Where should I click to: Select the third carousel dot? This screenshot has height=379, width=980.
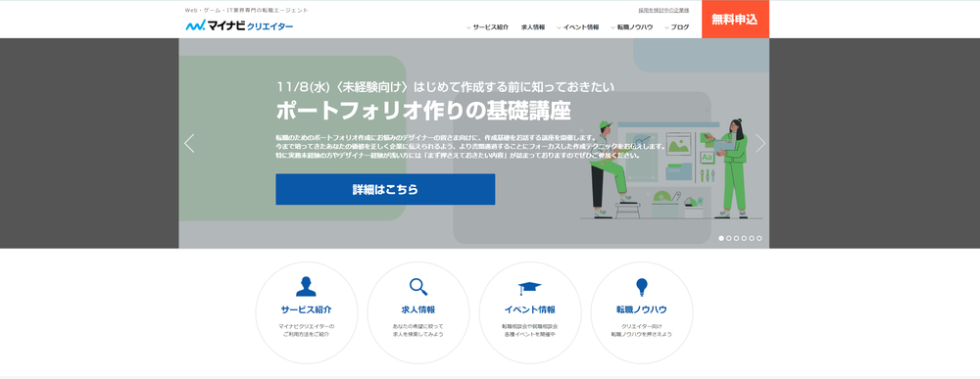(x=736, y=238)
